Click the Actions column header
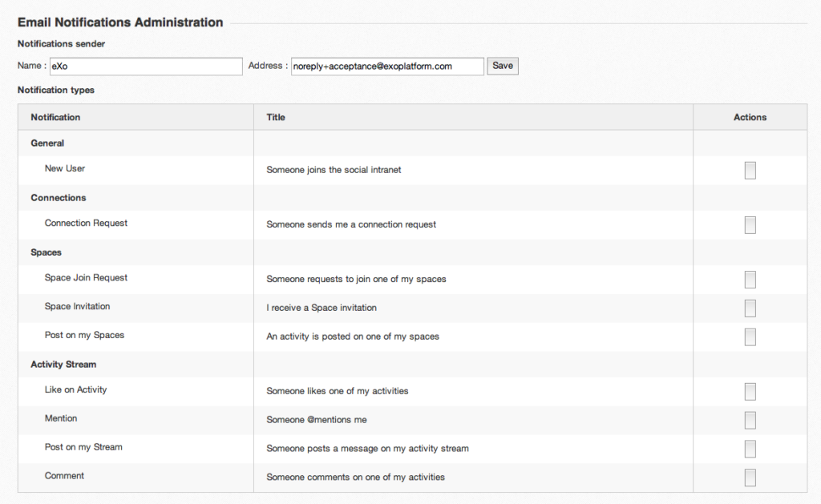Viewport: 821px width, 504px height. pyautogui.click(x=750, y=117)
